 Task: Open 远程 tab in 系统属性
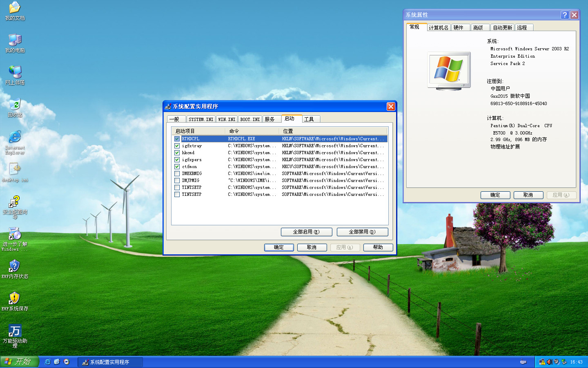[524, 28]
